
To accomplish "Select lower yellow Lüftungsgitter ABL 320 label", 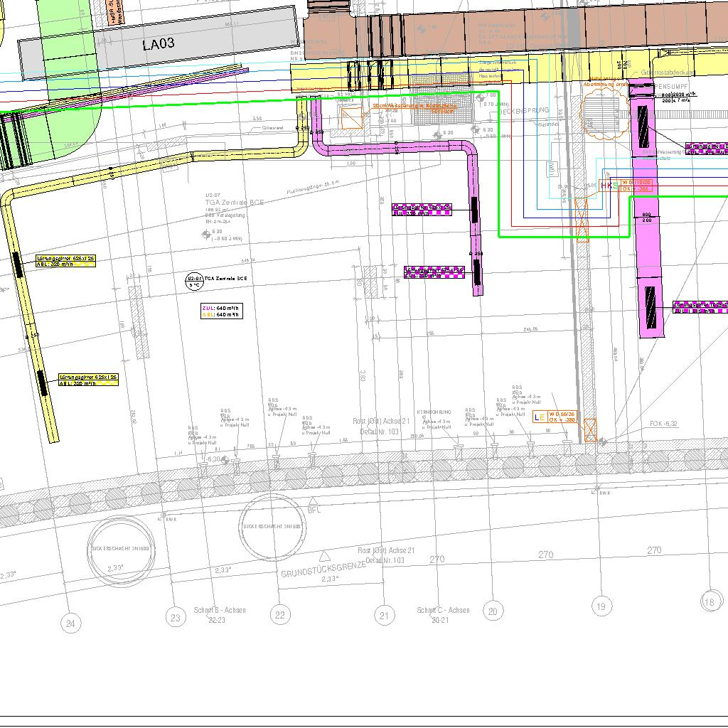I will (x=89, y=380).
